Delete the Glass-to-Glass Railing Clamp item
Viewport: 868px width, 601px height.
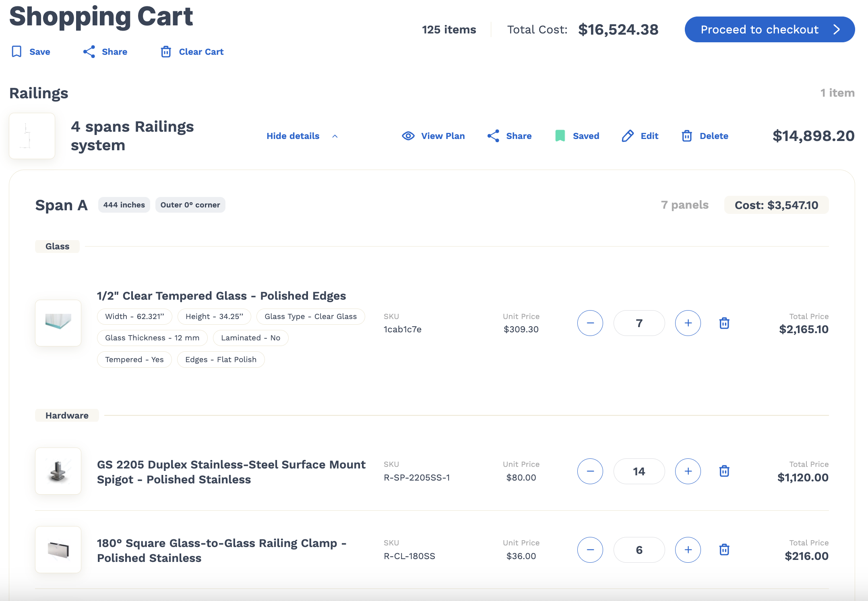[724, 549]
